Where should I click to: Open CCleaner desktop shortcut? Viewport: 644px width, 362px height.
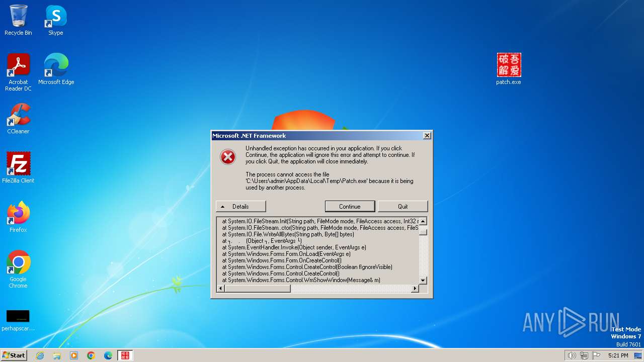[18, 118]
